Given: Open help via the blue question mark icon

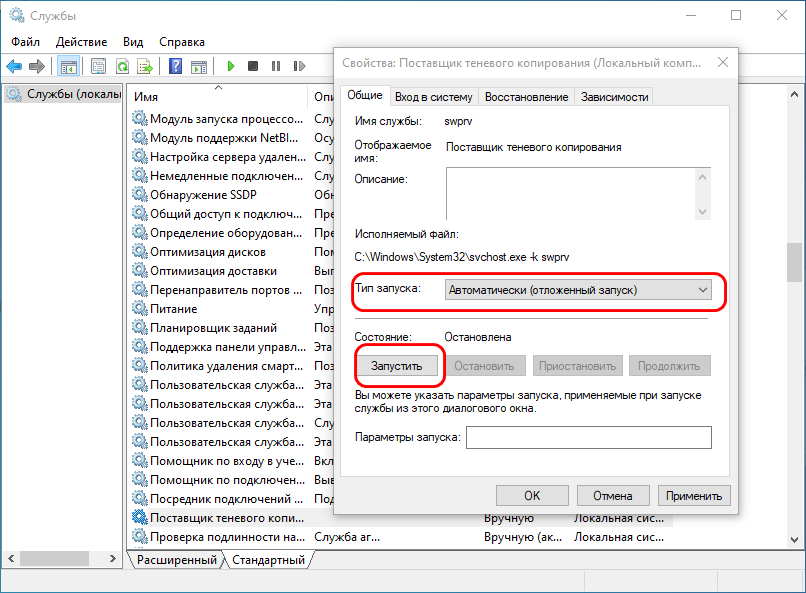Looking at the screenshot, I should [x=174, y=66].
